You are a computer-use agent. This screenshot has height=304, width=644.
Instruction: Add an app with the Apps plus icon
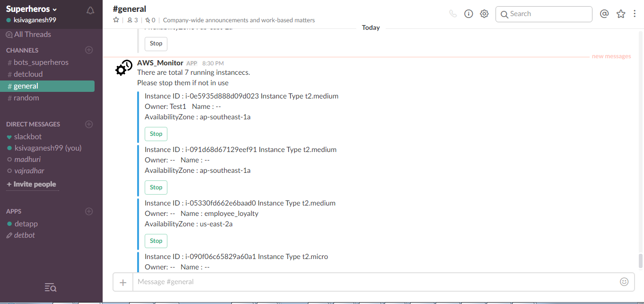coord(88,211)
